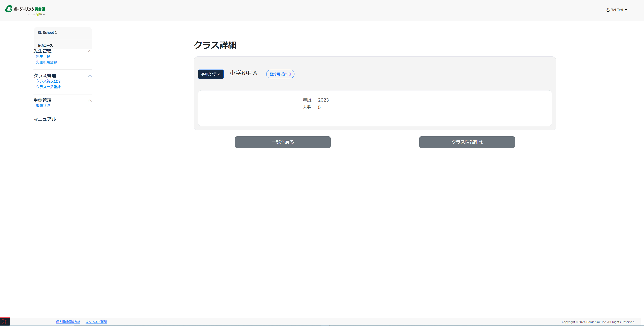Image resolution: width=644 pixels, height=326 pixels.
Task: Select the SL School 1 header item
Action: pyautogui.click(x=47, y=32)
